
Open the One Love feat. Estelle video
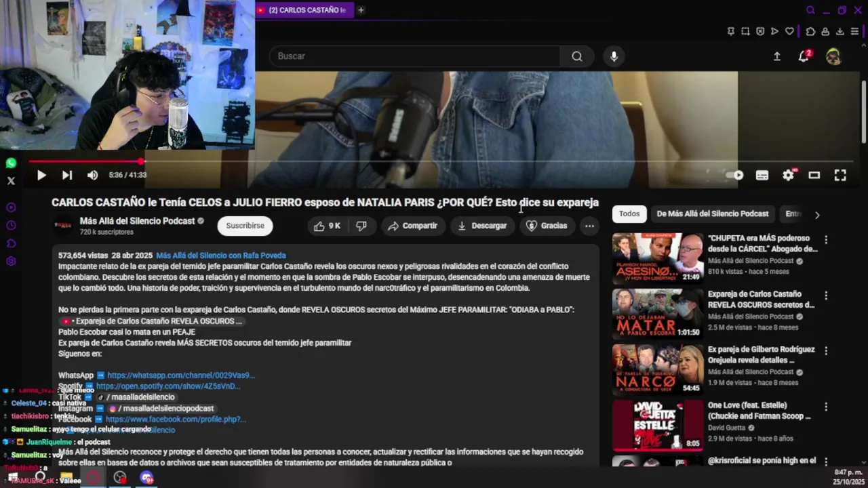pyautogui.click(x=658, y=426)
